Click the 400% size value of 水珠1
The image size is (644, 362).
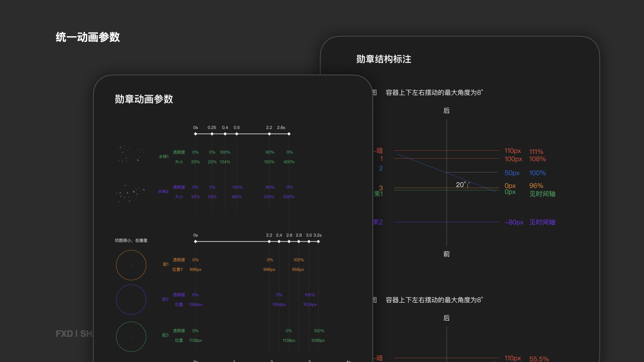click(x=289, y=162)
